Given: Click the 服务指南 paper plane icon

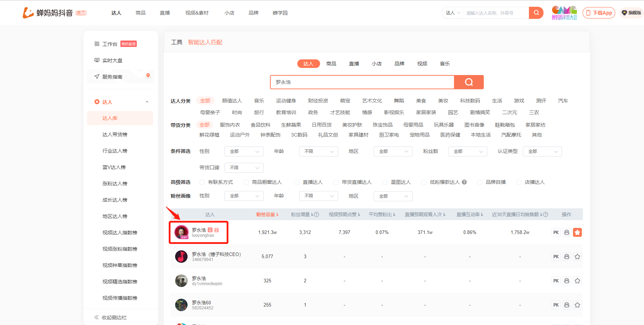Looking at the screenshot, I should 97,76.
